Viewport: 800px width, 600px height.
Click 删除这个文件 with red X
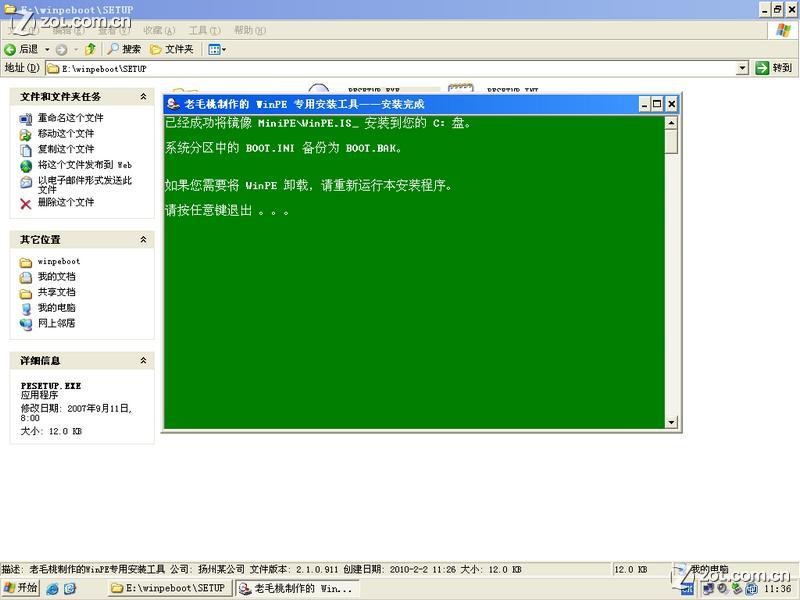click(x=65, y=202)
